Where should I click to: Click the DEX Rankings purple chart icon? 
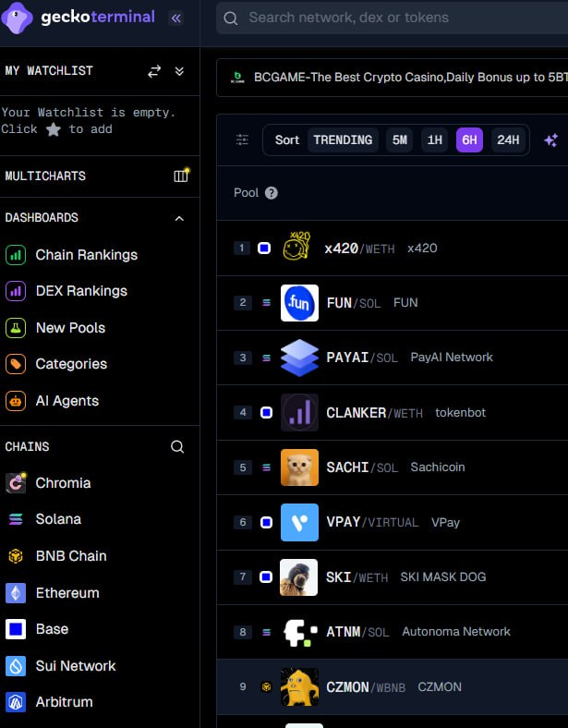pyautogui.click(x=16, y=291)
